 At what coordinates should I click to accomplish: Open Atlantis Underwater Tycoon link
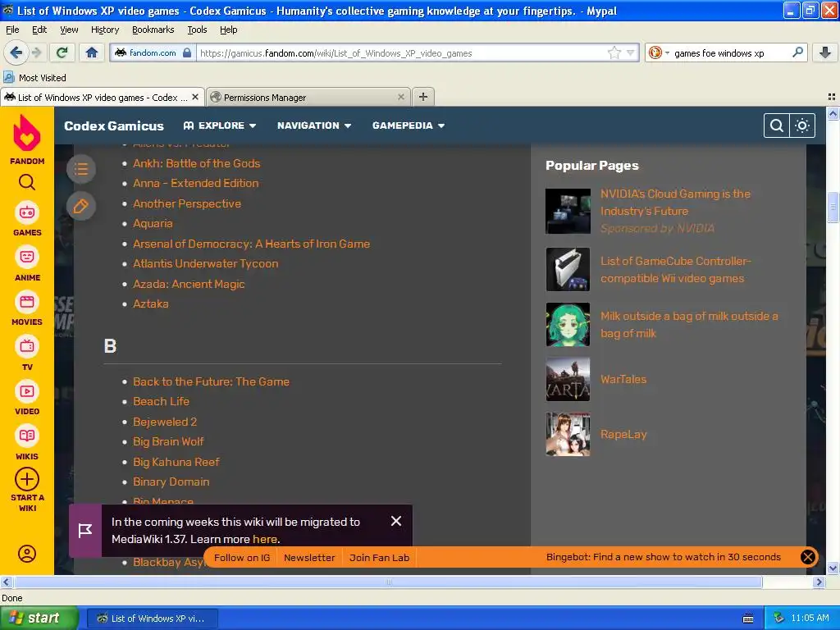pos(205,263)
